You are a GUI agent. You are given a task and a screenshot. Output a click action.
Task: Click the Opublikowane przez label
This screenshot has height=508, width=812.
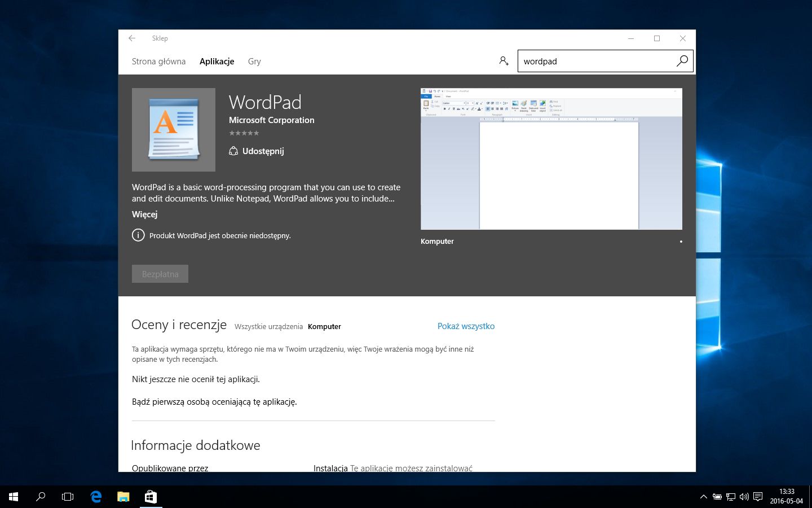click(170, 468)
